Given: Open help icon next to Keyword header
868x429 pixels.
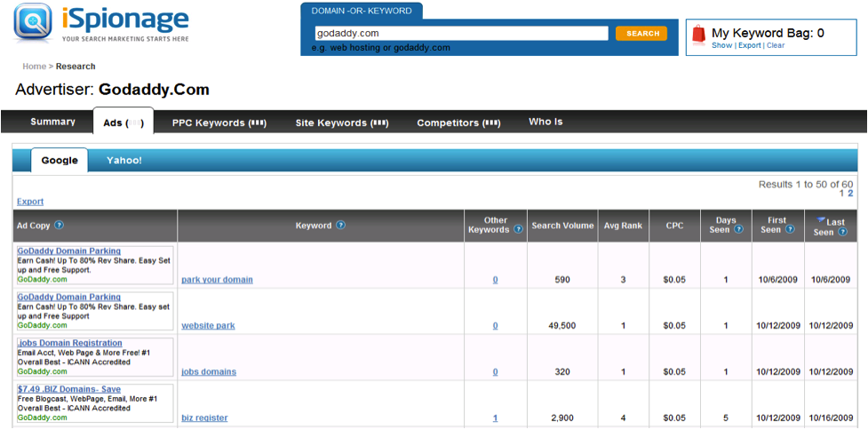Looking at the screenshot, I should (341, 226).
